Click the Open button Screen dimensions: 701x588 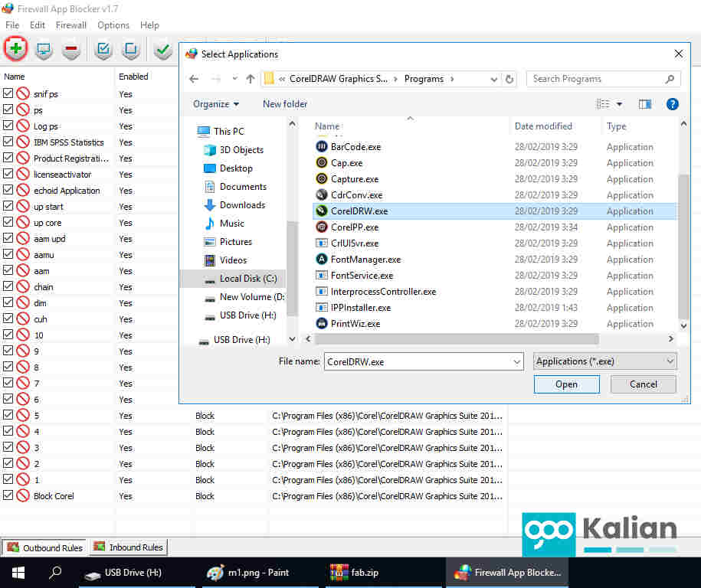click(566, 384)
